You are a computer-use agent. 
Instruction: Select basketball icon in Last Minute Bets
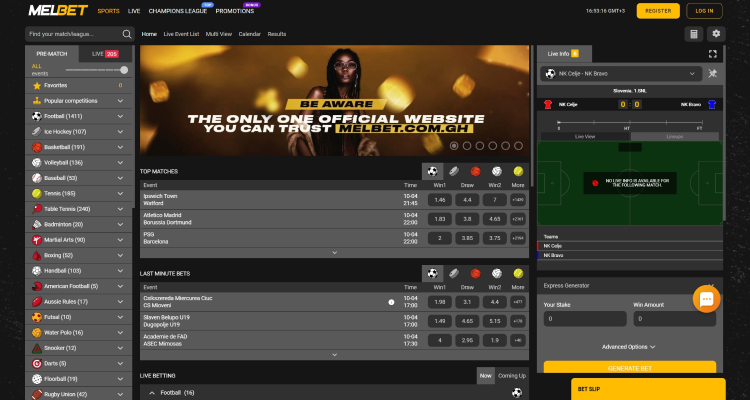[x=475, y=273]
